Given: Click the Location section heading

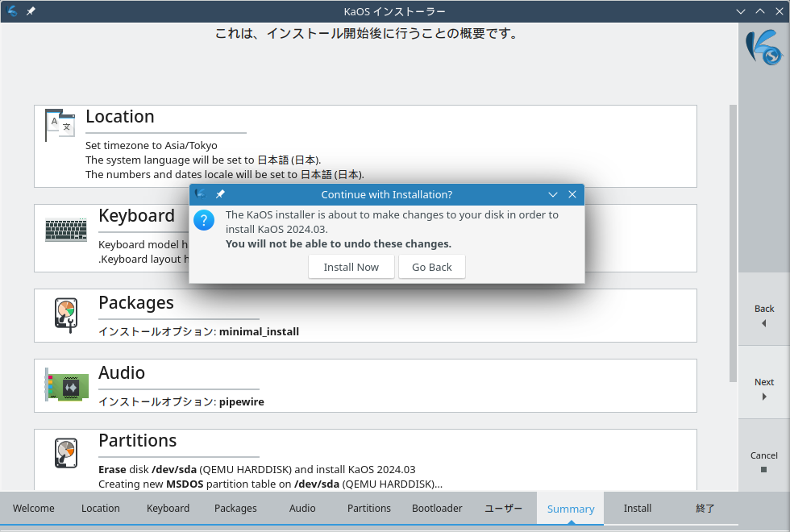Looking at the screenshot, I should point(120,116).
